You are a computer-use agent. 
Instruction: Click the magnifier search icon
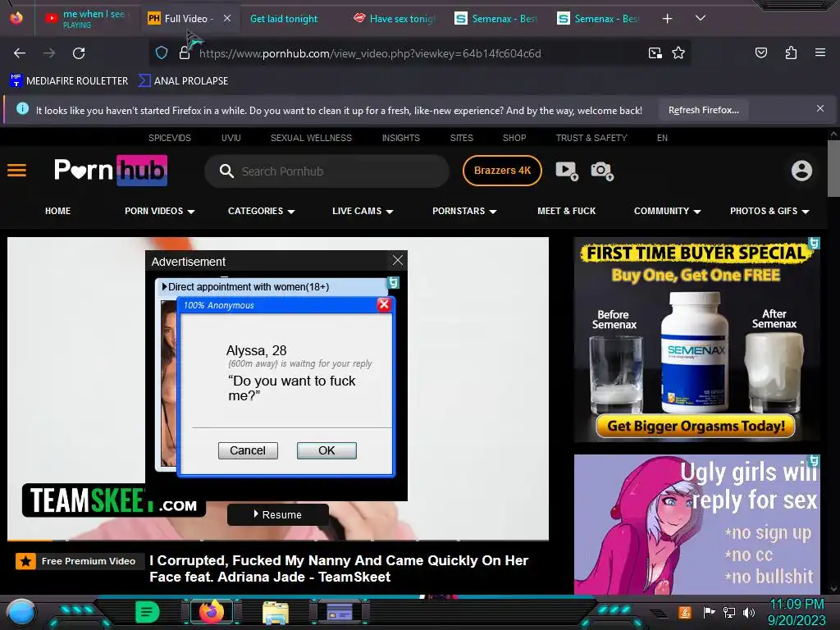tap(226, 171)
